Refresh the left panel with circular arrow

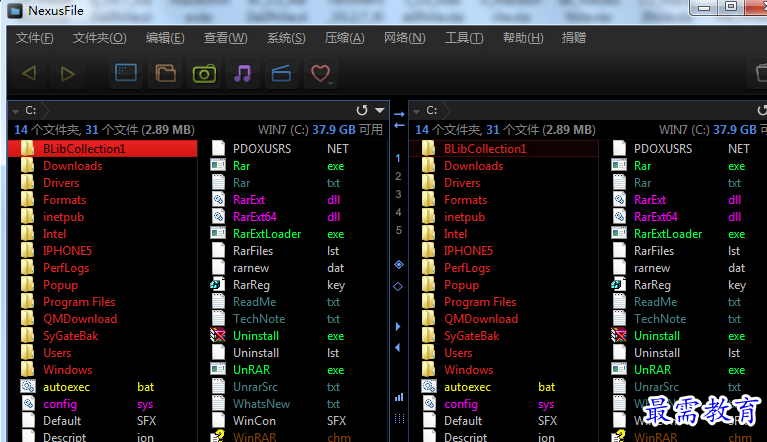coord(361,110)
